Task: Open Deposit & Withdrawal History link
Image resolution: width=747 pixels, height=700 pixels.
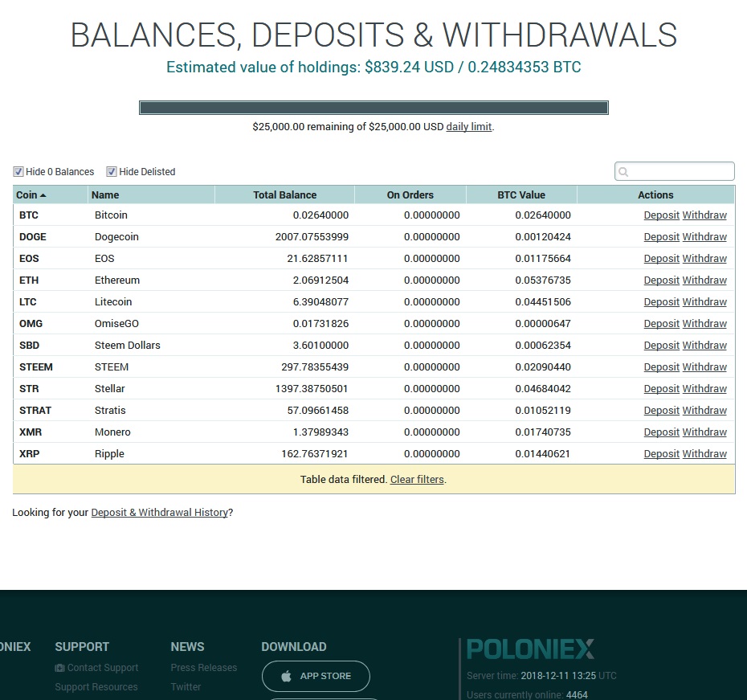Action: pos(160,512)
